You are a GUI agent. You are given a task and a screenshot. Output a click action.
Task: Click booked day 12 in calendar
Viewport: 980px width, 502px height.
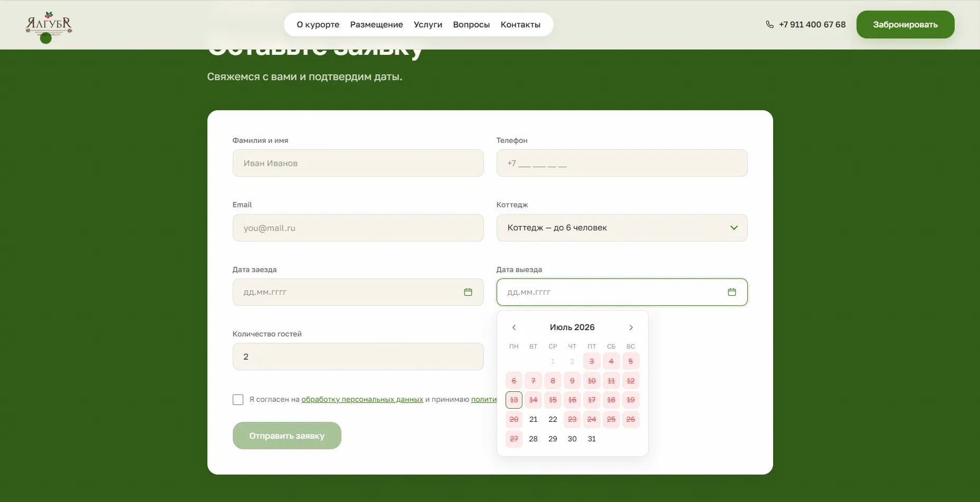631,381
